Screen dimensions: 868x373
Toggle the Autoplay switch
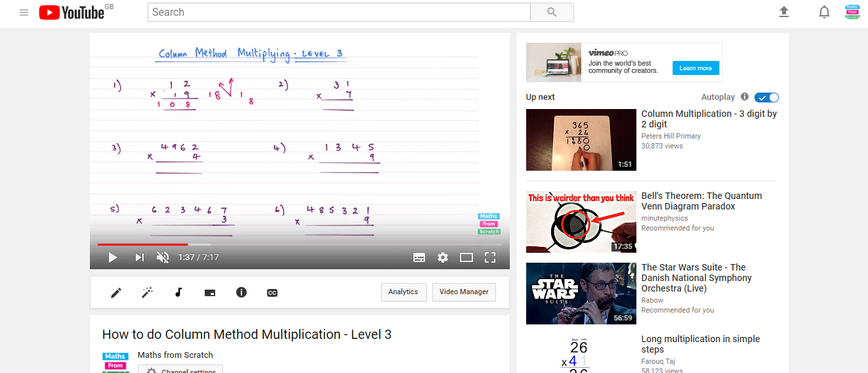coord(766,97)
